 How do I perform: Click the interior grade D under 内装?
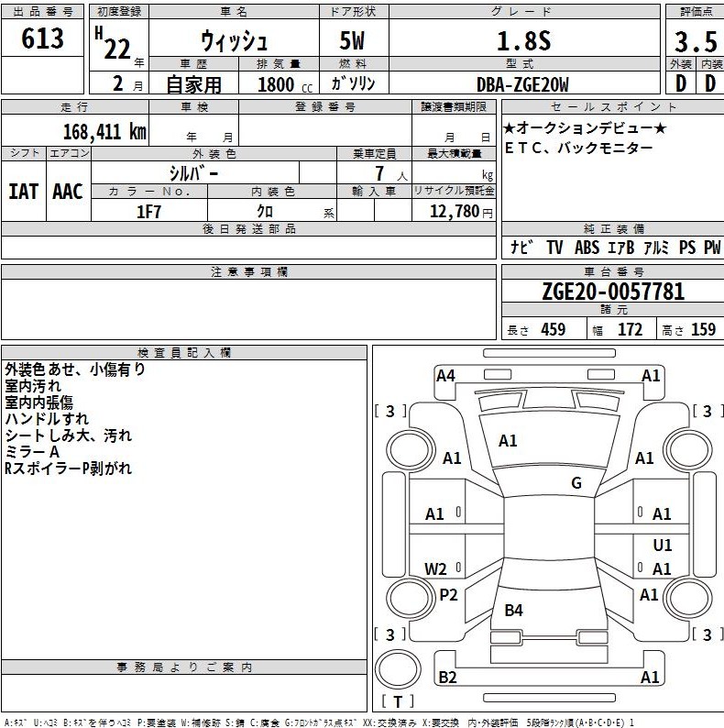[710, 83]
